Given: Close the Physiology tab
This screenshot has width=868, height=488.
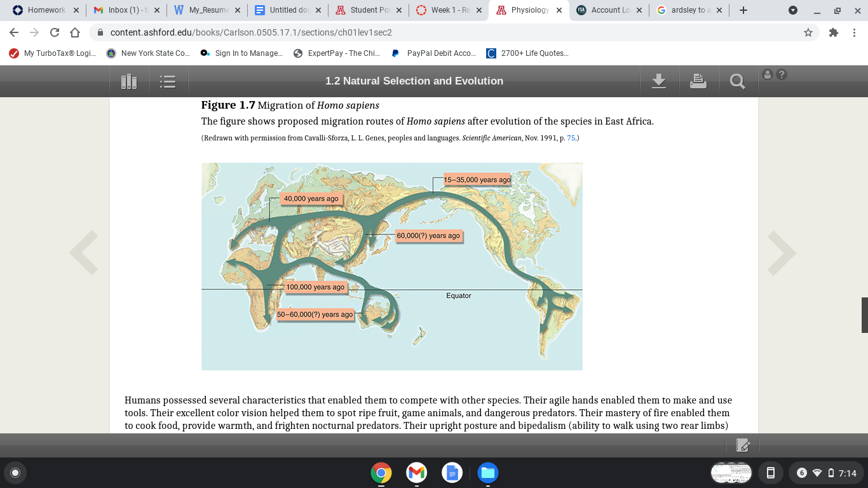Looking at the screenshot, I should pyautogui.click(x=559, y=10).
